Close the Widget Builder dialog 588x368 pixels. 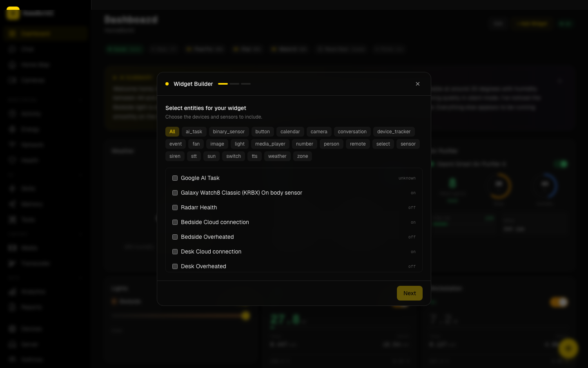(x=417, y=84)
